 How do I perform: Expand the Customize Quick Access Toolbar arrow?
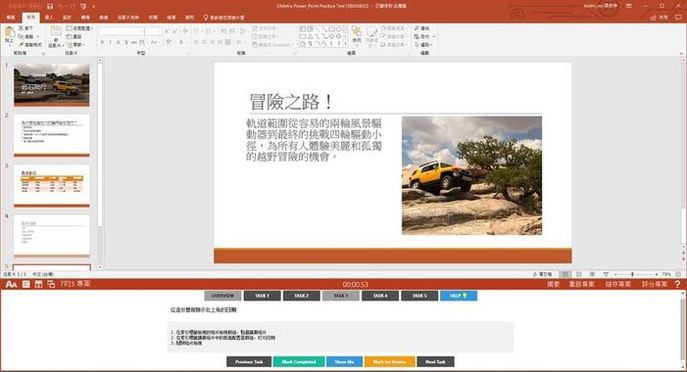tap(93, 7)
